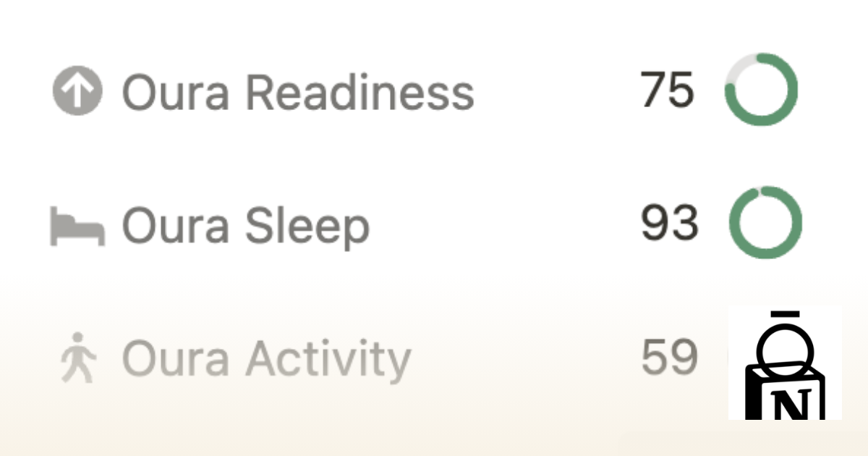Click the gray unfilled arc of the Readiness ring

pyautogui.click(x=739, y=67)
